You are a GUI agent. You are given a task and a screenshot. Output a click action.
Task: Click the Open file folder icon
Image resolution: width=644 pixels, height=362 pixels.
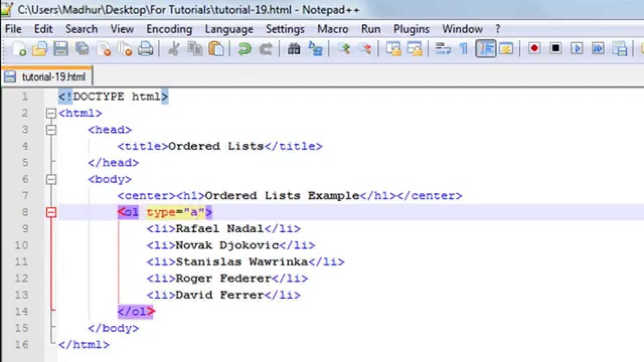tap(40, 49)
